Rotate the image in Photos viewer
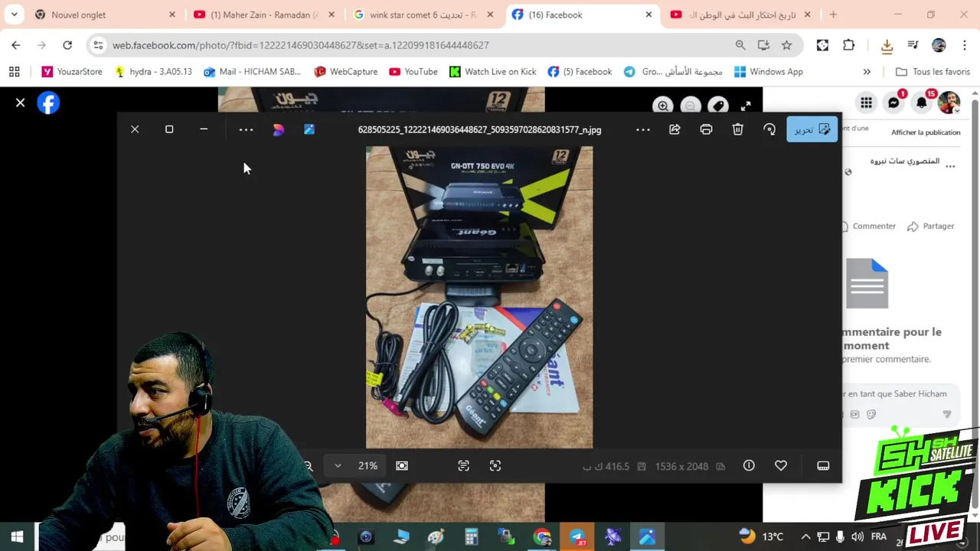 pyautogui.click(x=769, y=129)
